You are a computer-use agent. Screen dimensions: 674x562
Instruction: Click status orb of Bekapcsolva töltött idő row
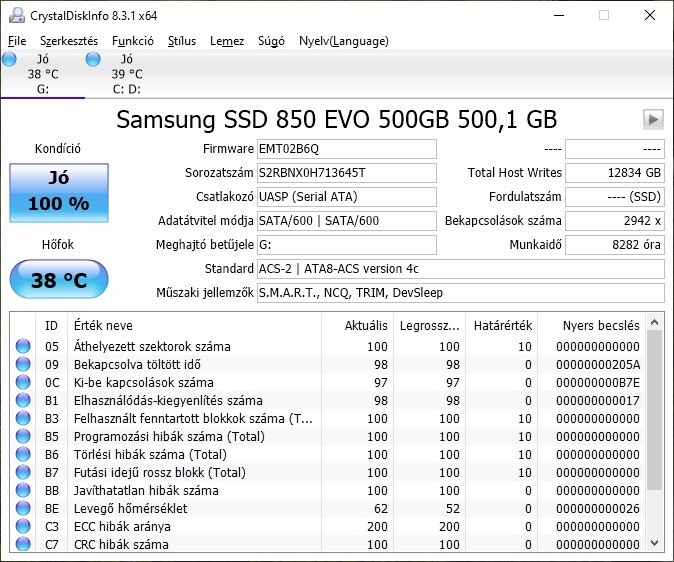(x=23, y=364)
